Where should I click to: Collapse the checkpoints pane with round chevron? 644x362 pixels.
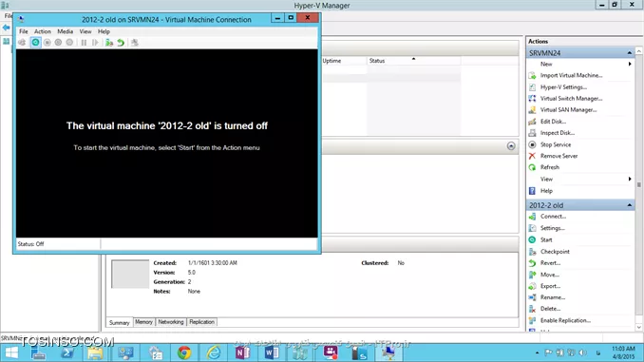coord(511,146)
